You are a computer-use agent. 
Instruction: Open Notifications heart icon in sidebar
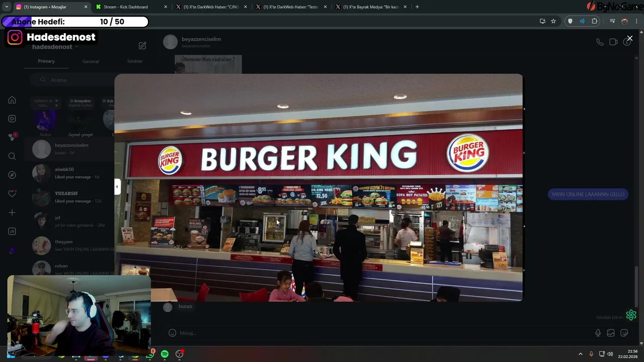pyautogui.click(x=12, y=194)
